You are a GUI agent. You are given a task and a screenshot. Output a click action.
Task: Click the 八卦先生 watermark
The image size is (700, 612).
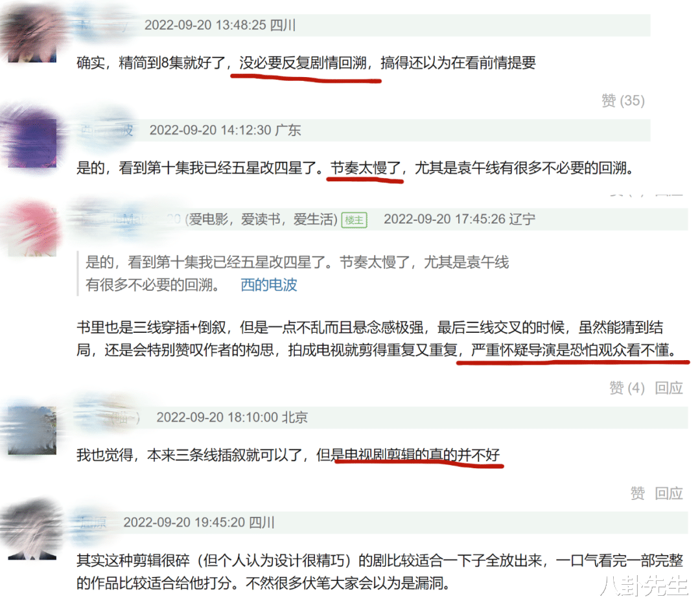(x=644, y=585)
